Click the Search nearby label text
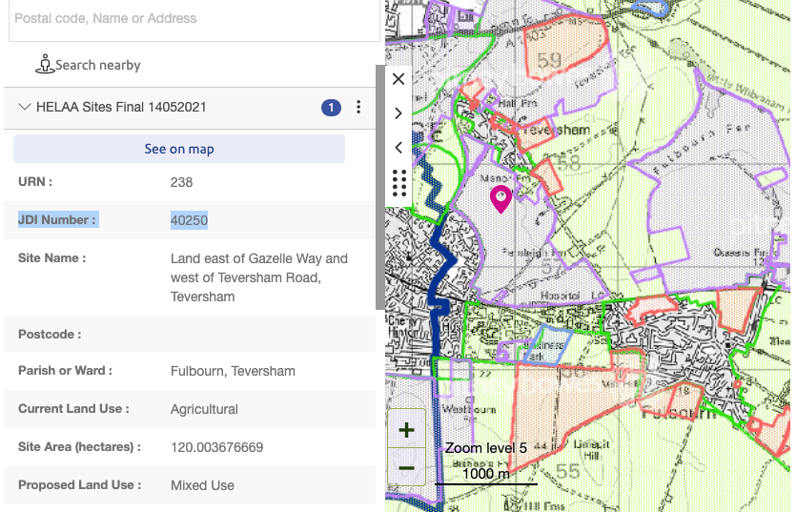The height and width of the screenshot is (532, 797). click(98, 65)
